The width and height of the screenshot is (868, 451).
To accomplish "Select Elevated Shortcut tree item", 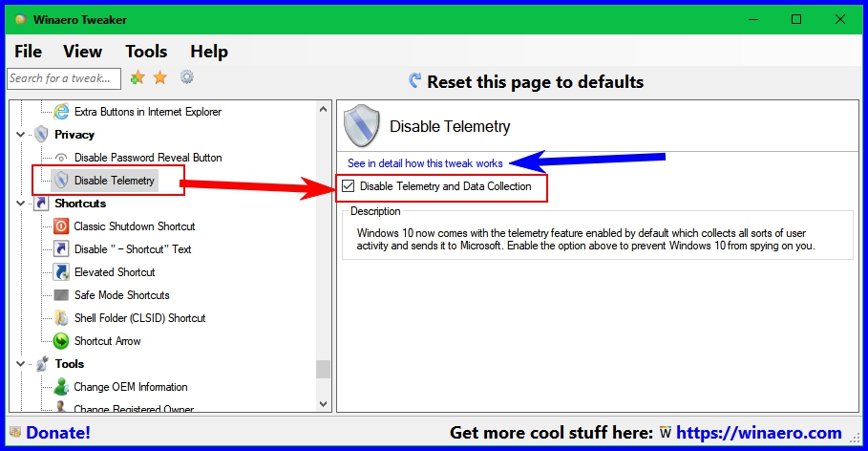I will coord(115,272).
